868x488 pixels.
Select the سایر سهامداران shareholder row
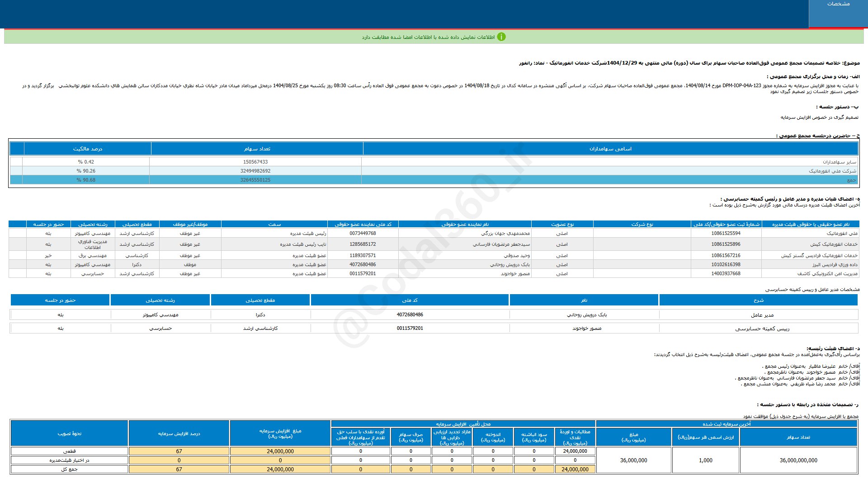pyautogui.click(x=839, y=162)
